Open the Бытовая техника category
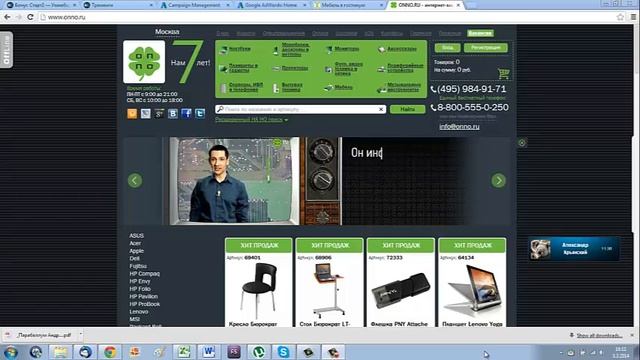The width and height of the screenshot is (640, 360). click(x=292, y=87)
